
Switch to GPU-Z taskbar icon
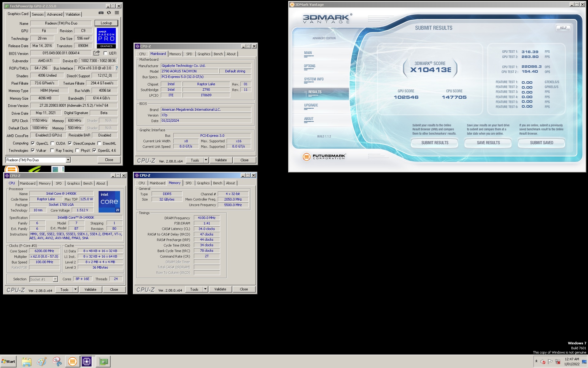(x=104, y=362)
